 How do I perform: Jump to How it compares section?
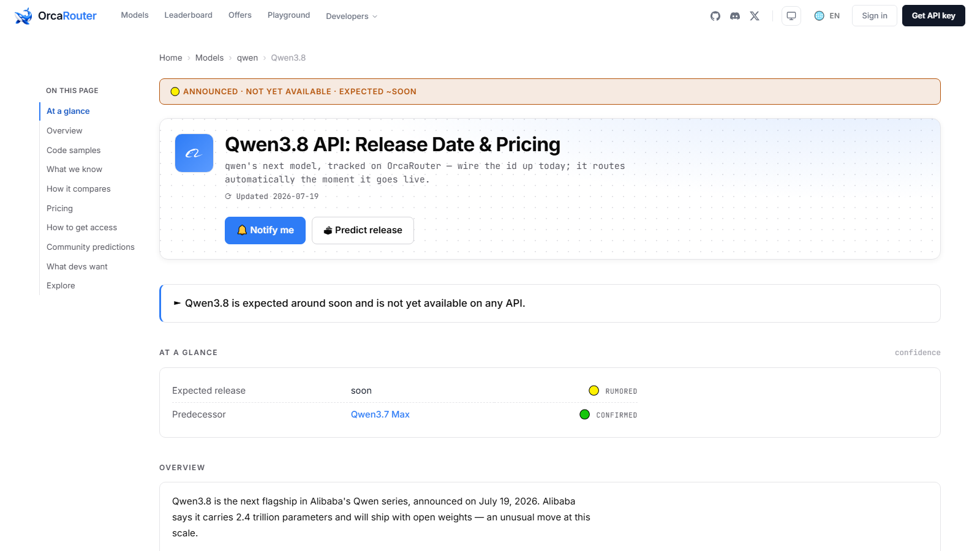click(78, 189)
